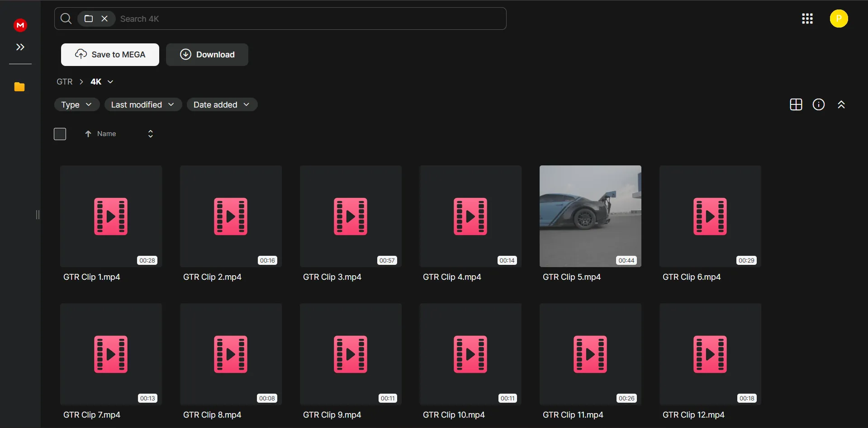Open the sort options stepper beside Name

[151, 134]
